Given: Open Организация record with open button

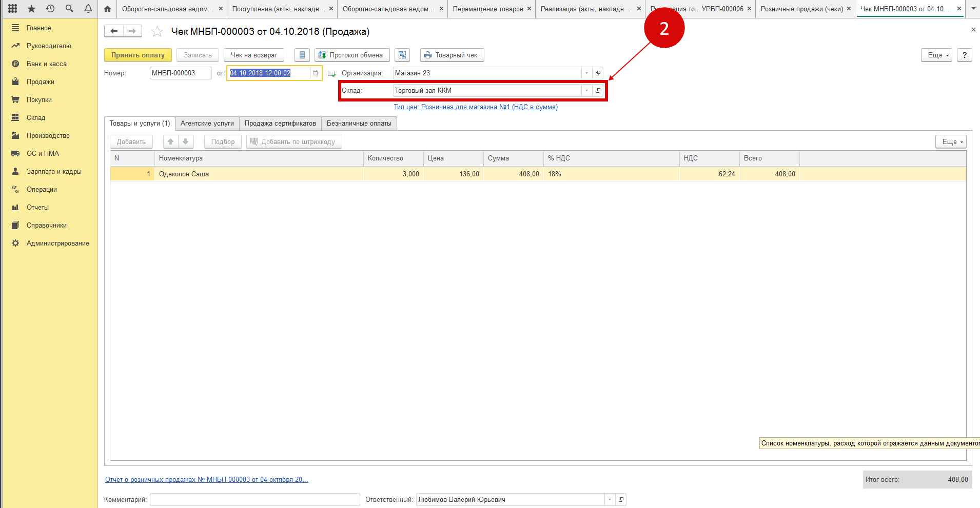Looking at the screenshot, I should (598, 73).
